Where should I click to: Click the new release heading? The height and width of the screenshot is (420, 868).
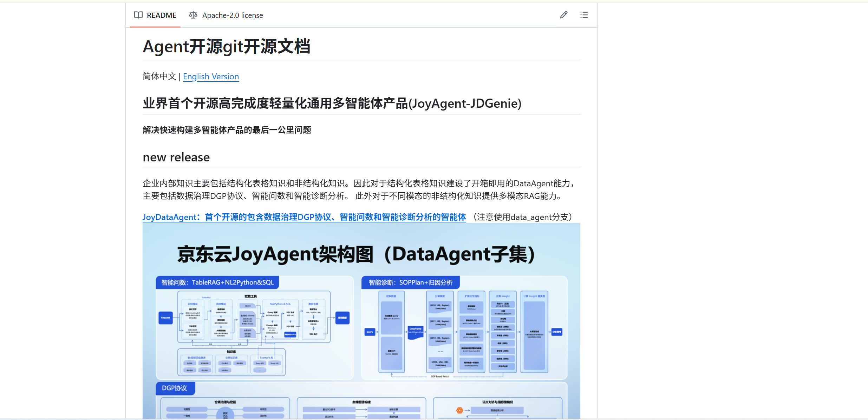[176, 157]
